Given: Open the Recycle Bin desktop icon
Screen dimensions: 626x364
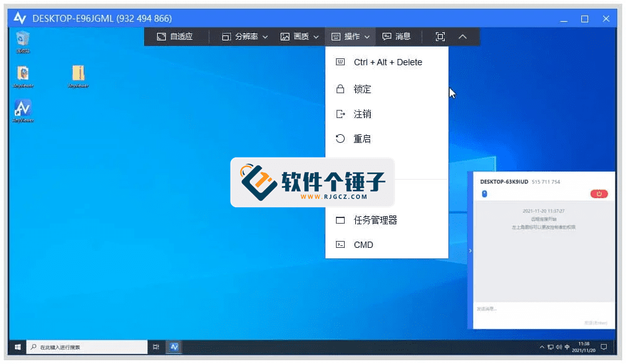Looking at the screenshot, I should tap(23, 39).
